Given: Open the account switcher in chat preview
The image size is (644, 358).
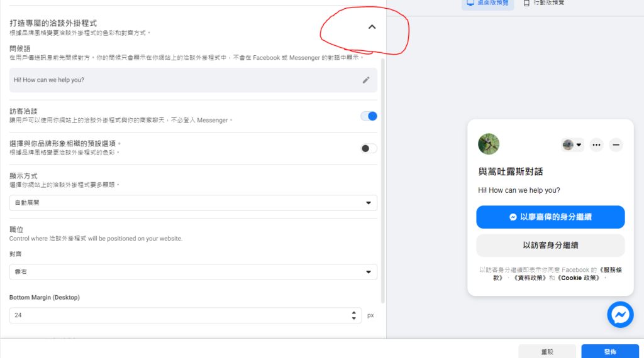Looking at the screenshot, I should (x=572, y=145).
